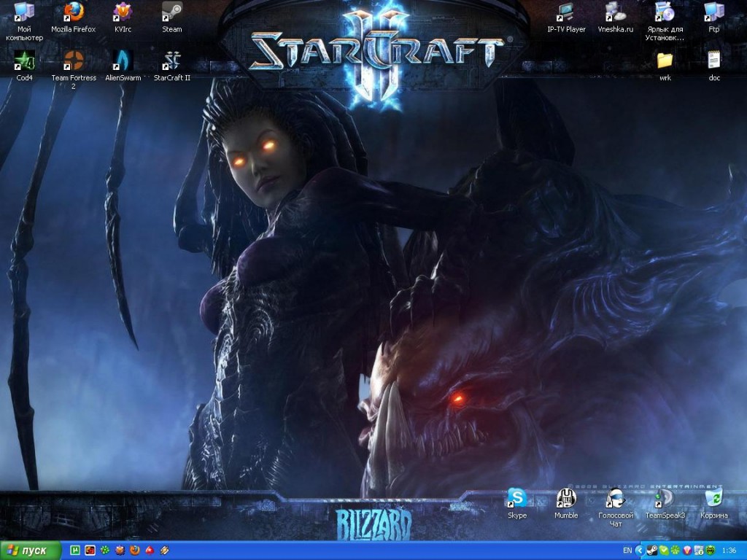747x560 pixels.
Task: Select the Mumble desktop shortcut
Action: click(566, 503)
